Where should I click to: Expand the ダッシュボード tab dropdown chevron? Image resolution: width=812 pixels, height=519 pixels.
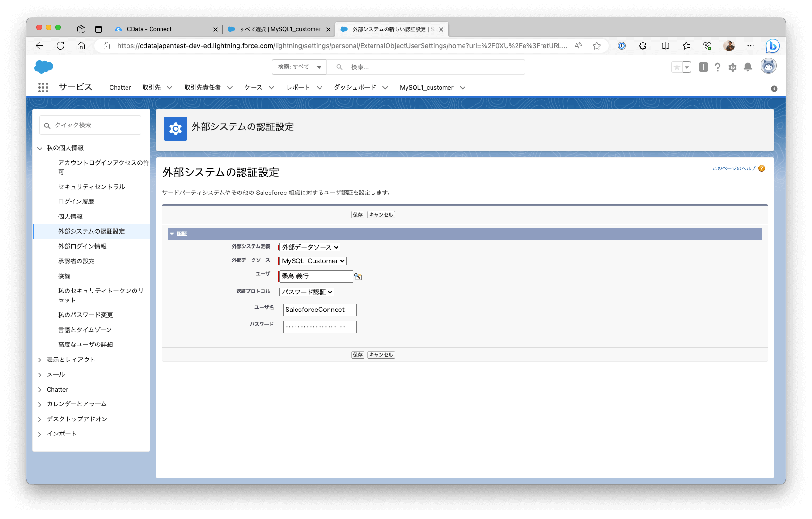pyautogui.click(x=385, y=88)
